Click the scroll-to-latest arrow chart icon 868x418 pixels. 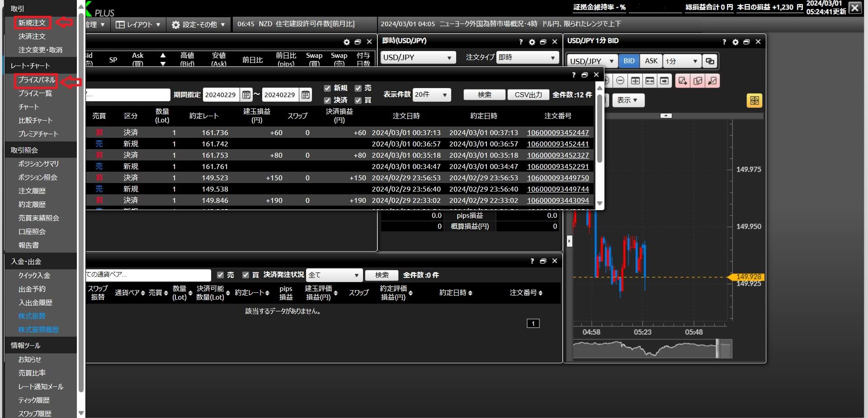click(x=664, y=81)
